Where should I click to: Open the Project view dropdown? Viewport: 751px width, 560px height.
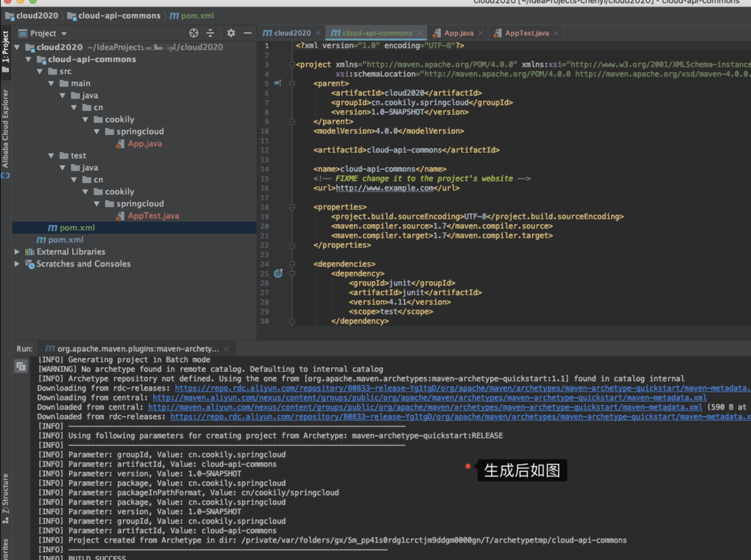(64, 34)
